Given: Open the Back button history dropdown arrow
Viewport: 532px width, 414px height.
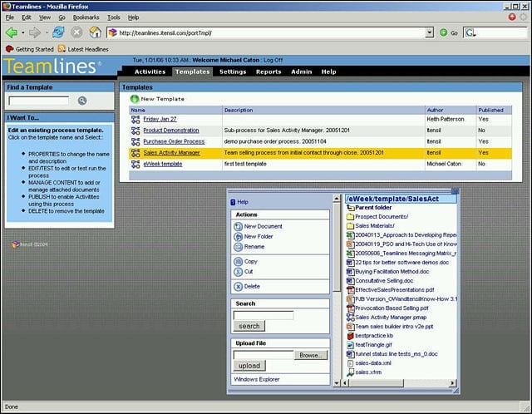Looking at the screenshot, I should coord(22,32).
